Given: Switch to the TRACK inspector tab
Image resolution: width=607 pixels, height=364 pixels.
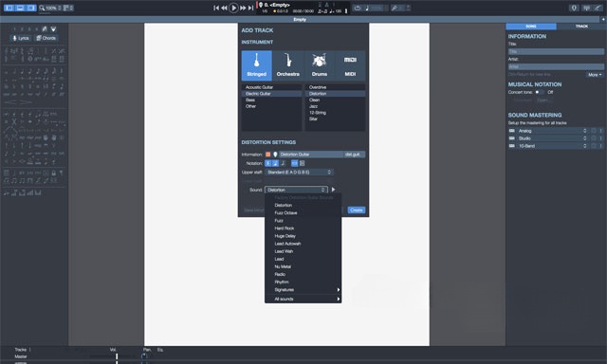Looking at the screenshot, I should 581,27.
